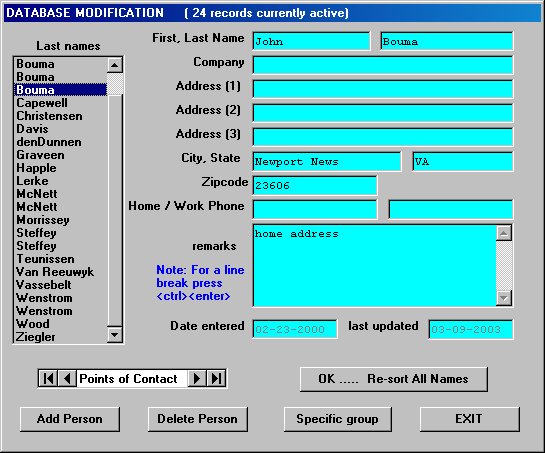
Task: Advance to next record arrow
Action: pyautogui.click(x=197, y=378)
